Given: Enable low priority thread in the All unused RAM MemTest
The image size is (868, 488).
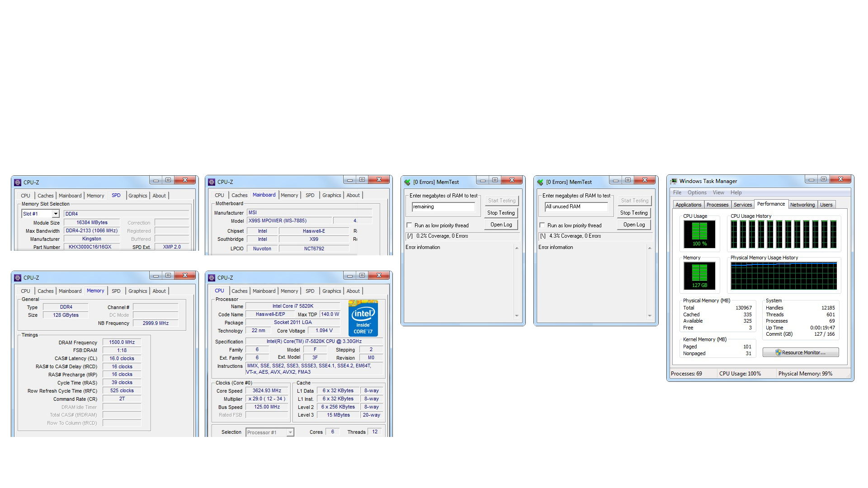Looking at the screenshot, I should [x=542, y=225].
